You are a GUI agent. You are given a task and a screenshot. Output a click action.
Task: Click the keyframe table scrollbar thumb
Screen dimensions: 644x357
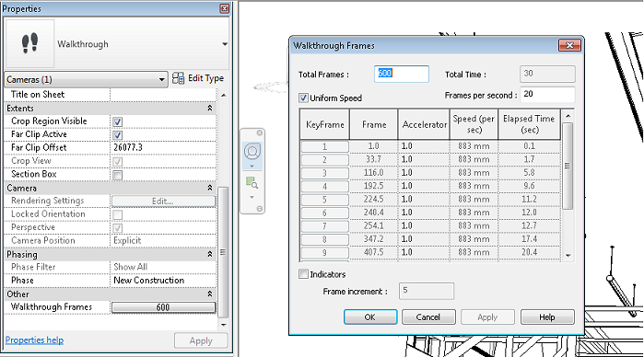coord(568,166)
